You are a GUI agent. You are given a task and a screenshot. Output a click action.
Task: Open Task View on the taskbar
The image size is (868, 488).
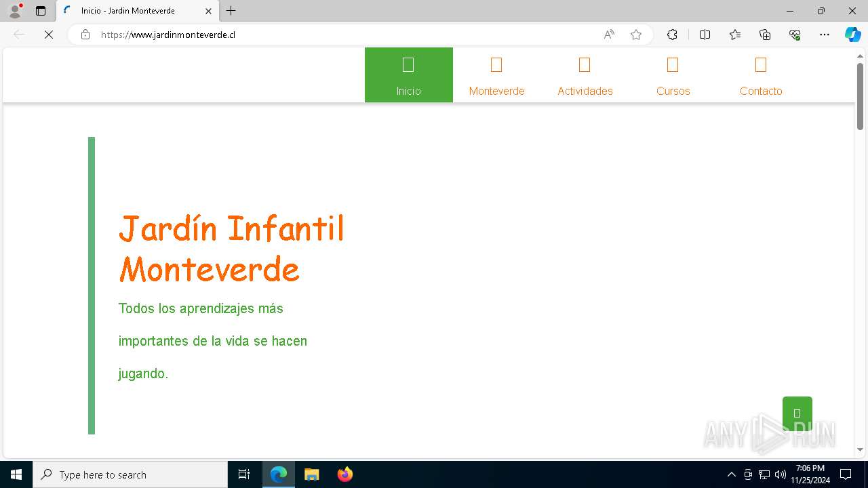pos(244,474)
